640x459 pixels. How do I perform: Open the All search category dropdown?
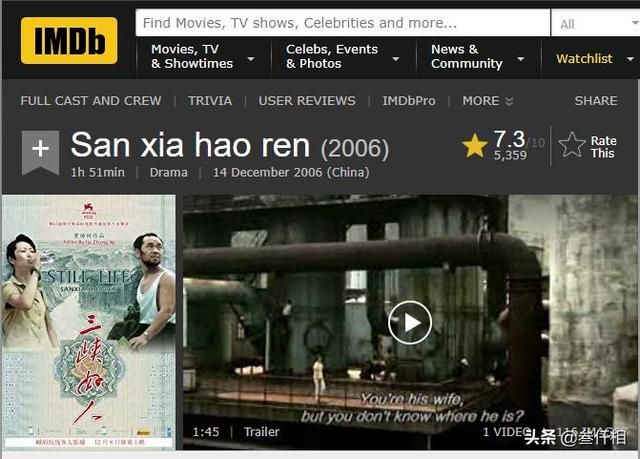click(596, 23)
